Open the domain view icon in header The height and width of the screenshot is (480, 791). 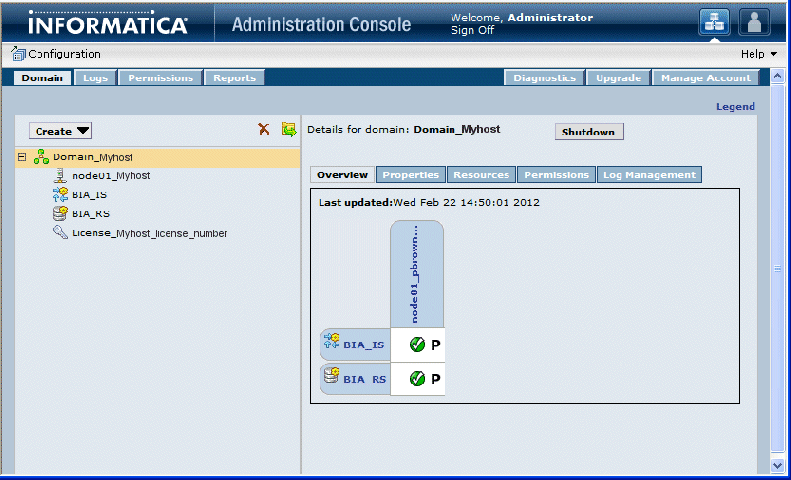point(714,22)
